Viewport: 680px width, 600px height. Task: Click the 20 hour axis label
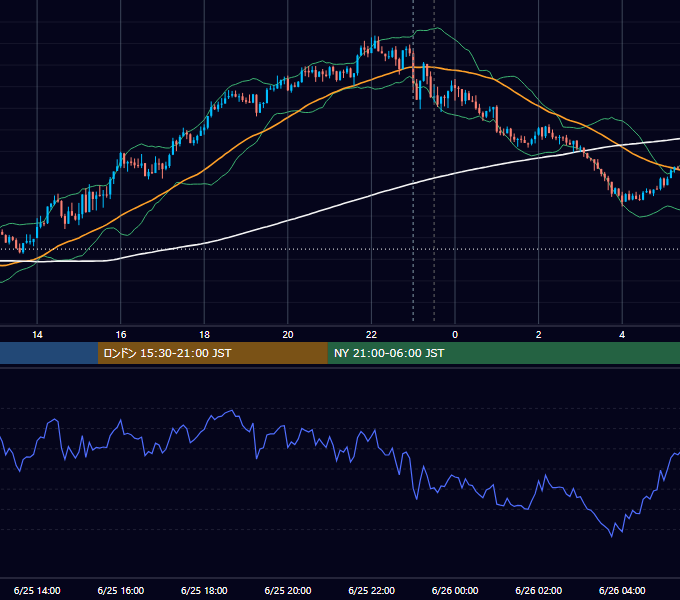288,335
